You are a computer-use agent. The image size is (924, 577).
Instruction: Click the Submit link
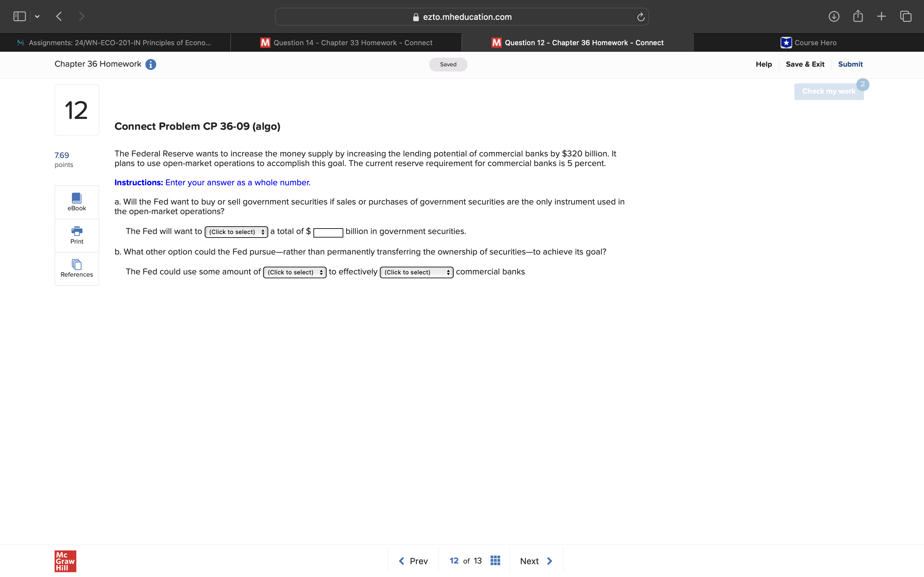(850, 64)
